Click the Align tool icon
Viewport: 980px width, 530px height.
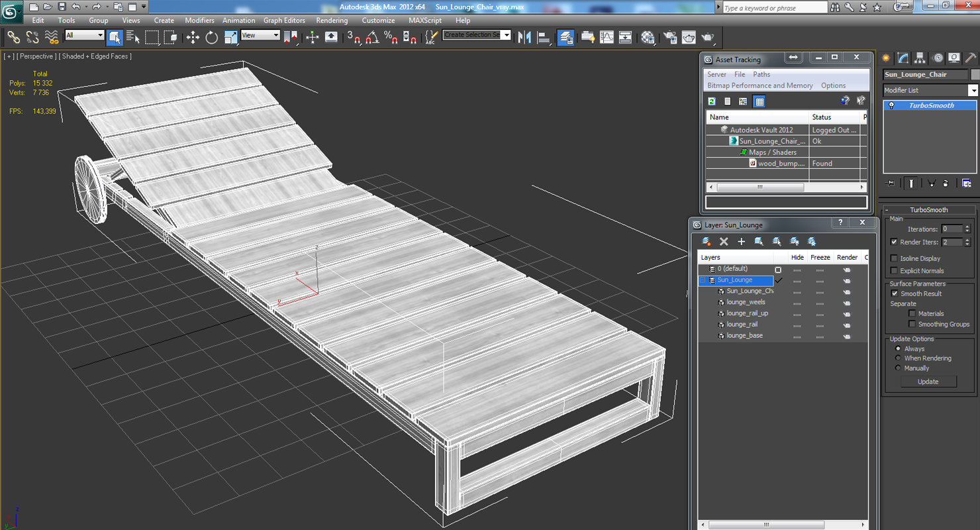(544, 37)
